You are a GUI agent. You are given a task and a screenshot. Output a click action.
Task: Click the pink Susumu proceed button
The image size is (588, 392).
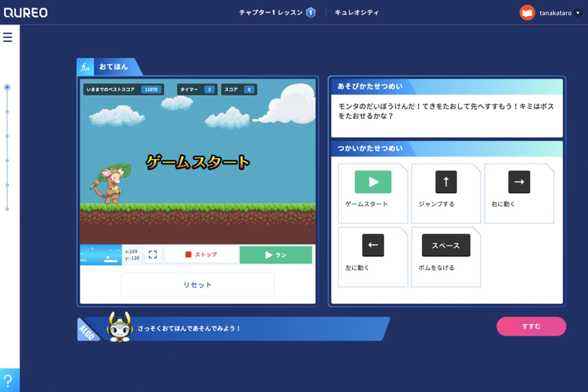pyautogui.click(x=531, y=326)
